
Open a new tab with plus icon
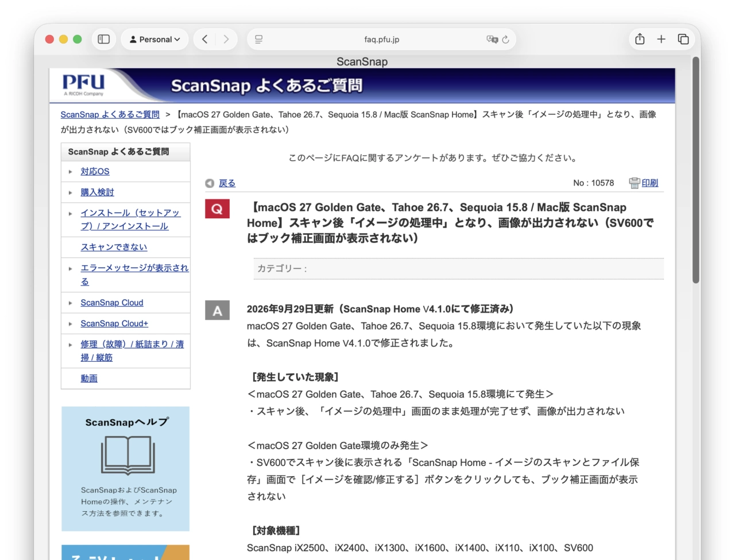point(661,39)
